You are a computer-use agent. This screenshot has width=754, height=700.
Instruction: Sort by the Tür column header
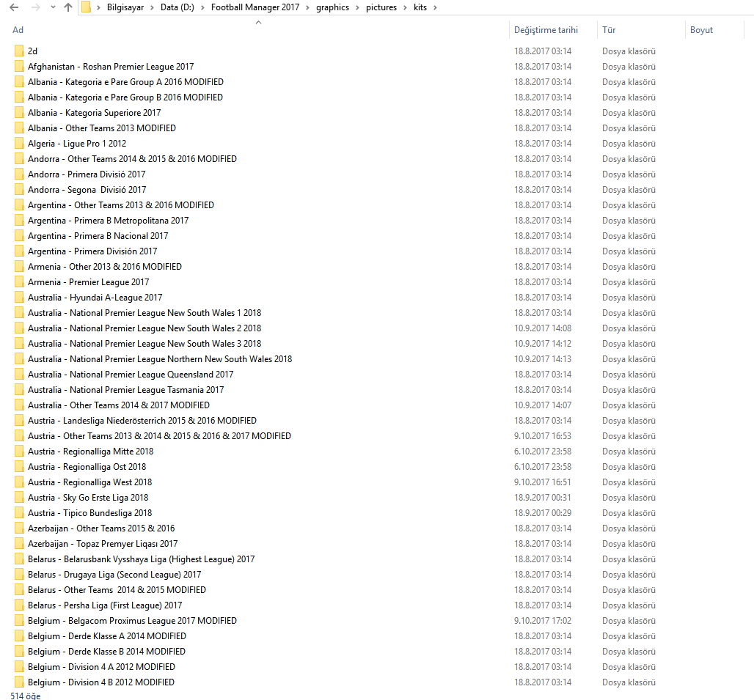(x=609, y=30)
